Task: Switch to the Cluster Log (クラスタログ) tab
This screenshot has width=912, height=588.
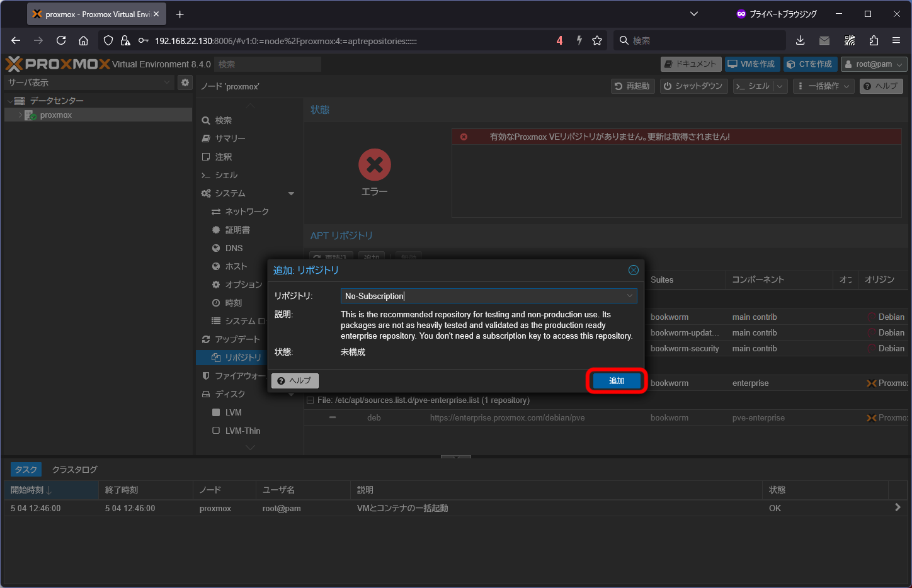Action: coord(75,470)
